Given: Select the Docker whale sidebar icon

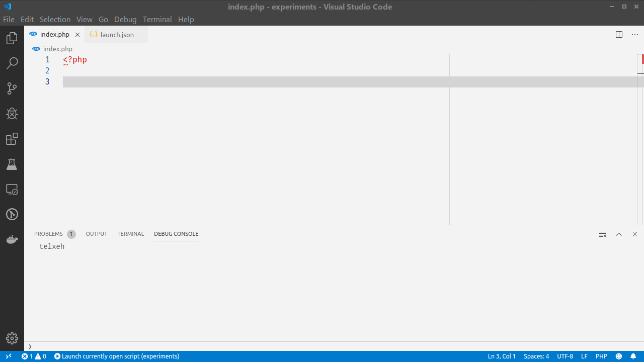Looking at the screenshot, I should point(12,239).
